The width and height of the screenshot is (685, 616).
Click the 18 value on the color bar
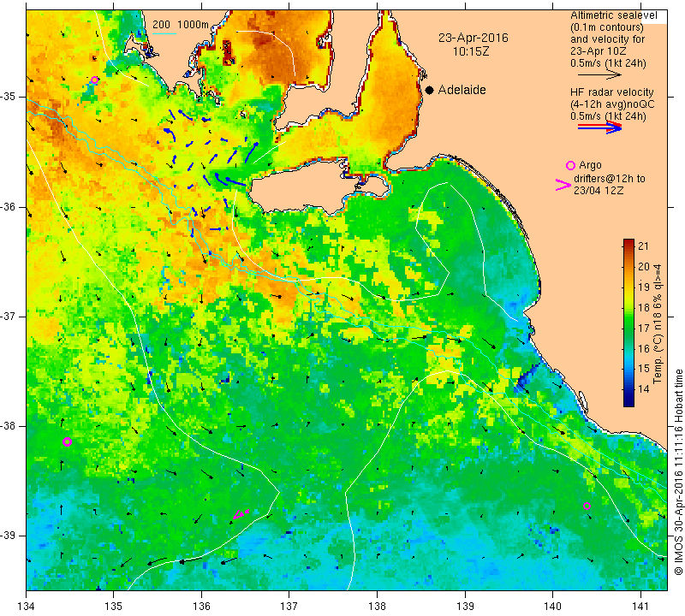pyautogui.click(x=644, y=308)
